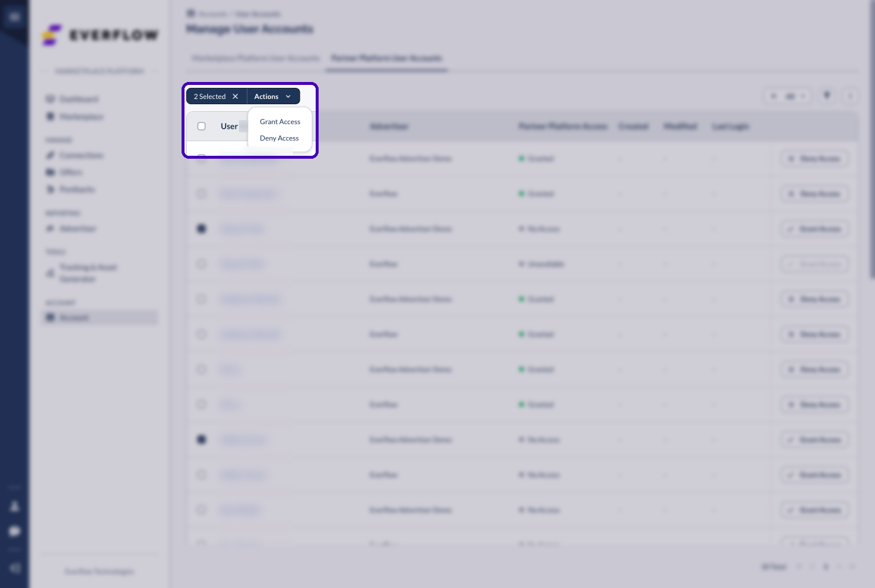Tick the select-all checkbox beside User header
The image size is (875, 588).
[201, 127]
